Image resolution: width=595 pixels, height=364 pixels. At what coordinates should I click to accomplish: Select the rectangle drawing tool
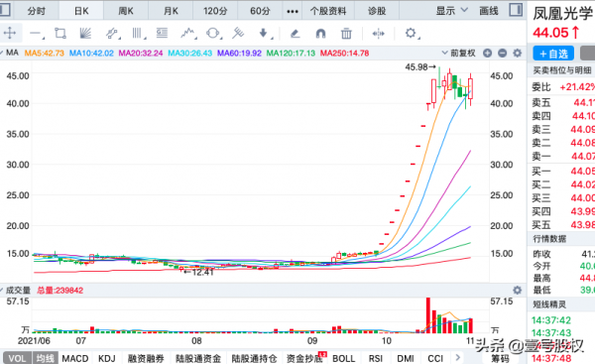point(60,34)
